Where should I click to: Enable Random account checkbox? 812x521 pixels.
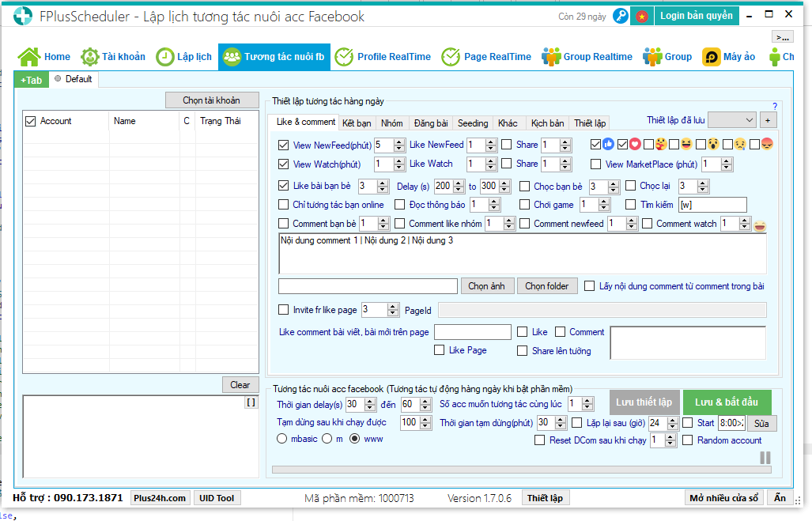click(688, 440)
